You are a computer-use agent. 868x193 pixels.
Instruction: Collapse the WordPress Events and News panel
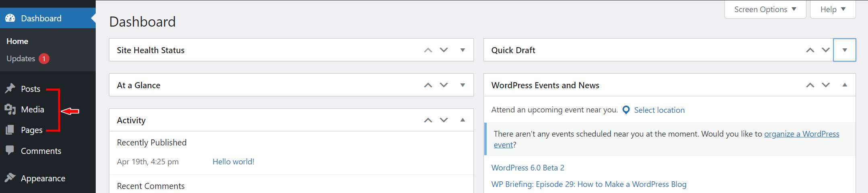pos(845,85)
